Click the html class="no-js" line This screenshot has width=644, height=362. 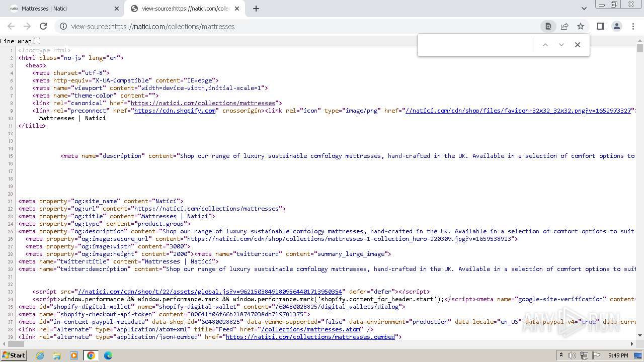(71, 58)
